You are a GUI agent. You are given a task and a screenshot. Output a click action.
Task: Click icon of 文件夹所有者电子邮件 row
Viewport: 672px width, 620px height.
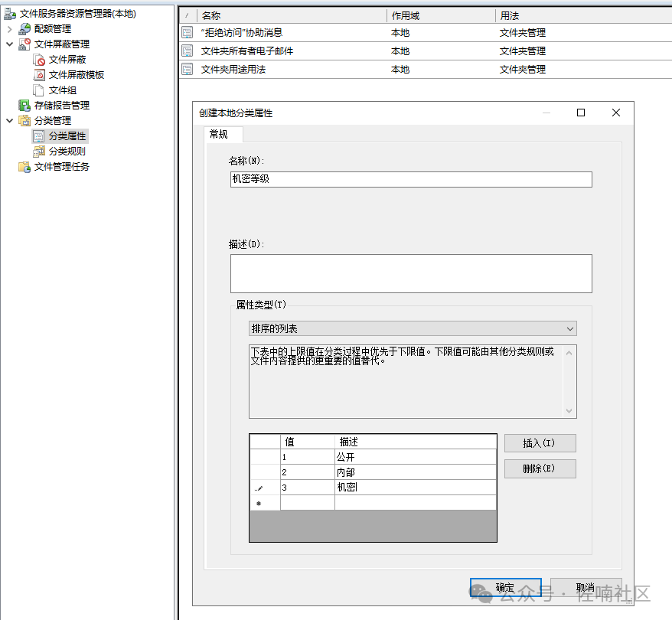[x=188, y=51]
